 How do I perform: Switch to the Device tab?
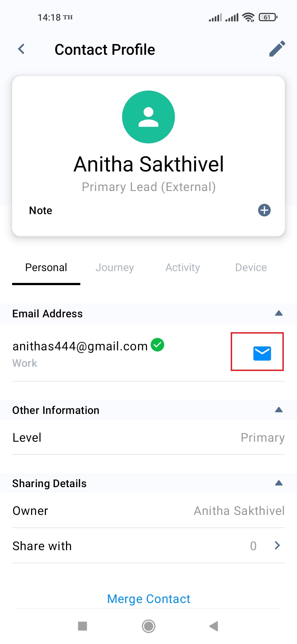point(251,268)
